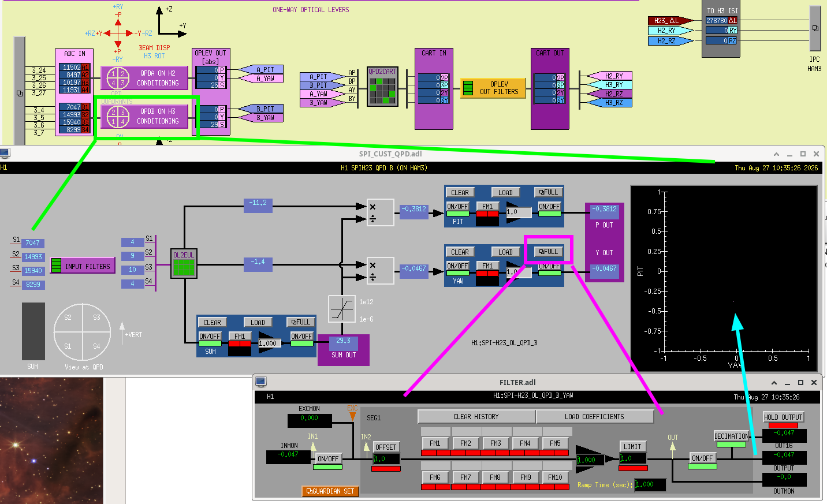827x504 pixels.
Task: Click the LIMIT value field in FILTER.adl
Action: click(x=634, y=458)
